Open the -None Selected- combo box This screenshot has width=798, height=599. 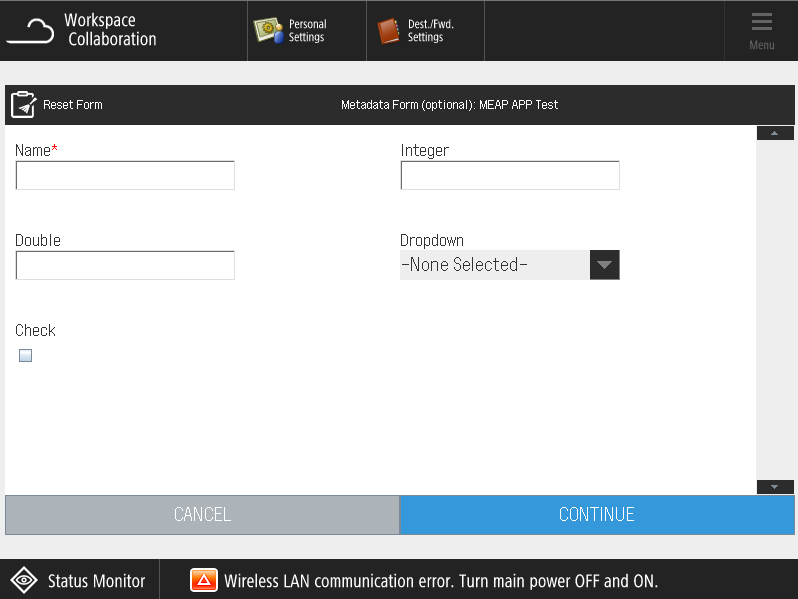pos(494,265)
